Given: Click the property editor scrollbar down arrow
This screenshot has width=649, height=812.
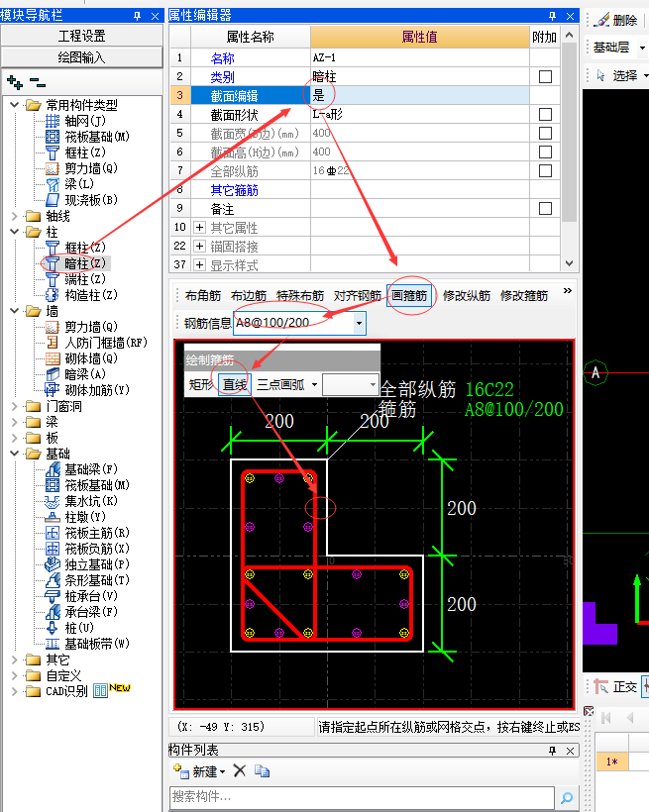Looking at the screenshot, I should click(x=569, y=263).
